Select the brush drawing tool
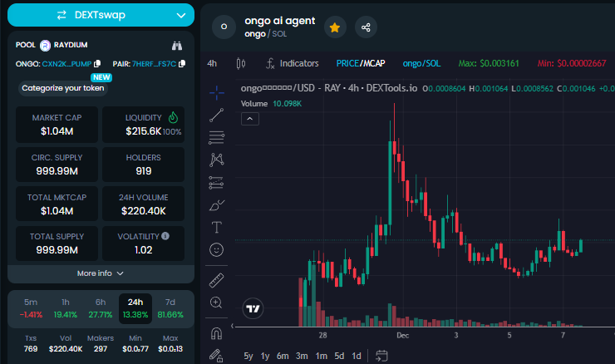 (217, 205)
